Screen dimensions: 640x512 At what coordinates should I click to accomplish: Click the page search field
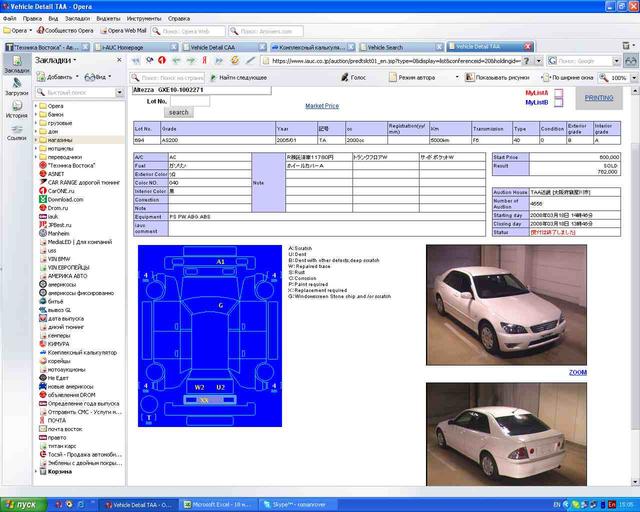click(167, 77)
